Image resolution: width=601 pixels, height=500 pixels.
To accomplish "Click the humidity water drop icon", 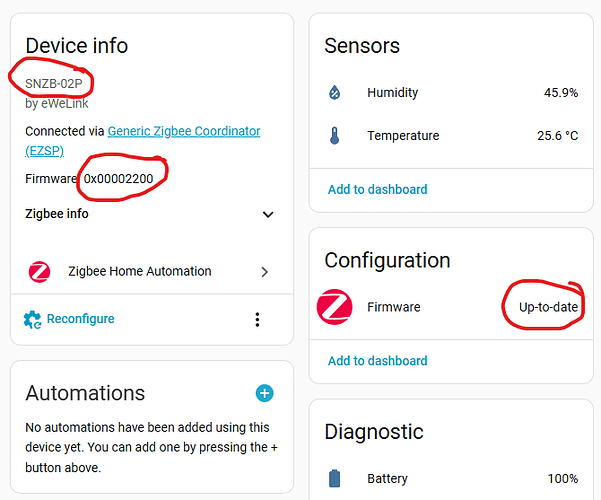I will 335,93.
